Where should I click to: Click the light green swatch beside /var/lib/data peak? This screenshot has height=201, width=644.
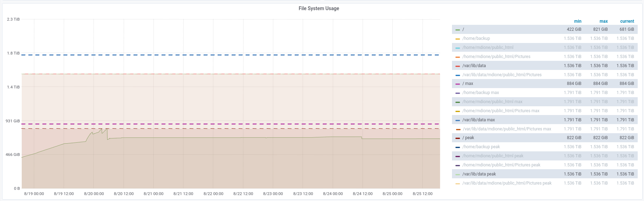pos(458,174)
